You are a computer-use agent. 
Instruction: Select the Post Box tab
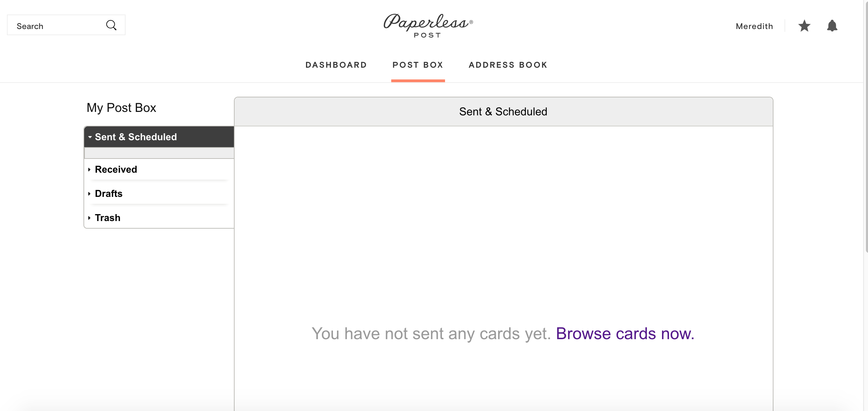(x=418, y=65)
